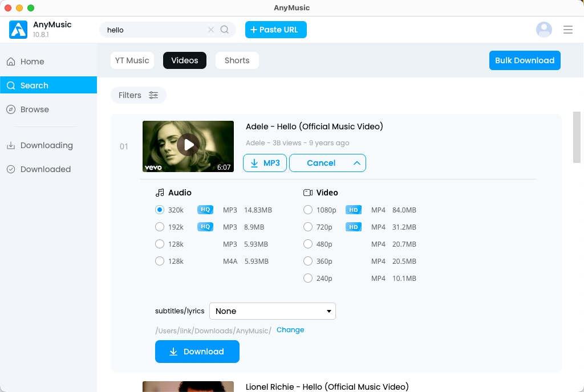Click the download path /Users/link/Downloads/AnyMusic/
The height and width of the screenshot is (392, 584).
(213, 330)
